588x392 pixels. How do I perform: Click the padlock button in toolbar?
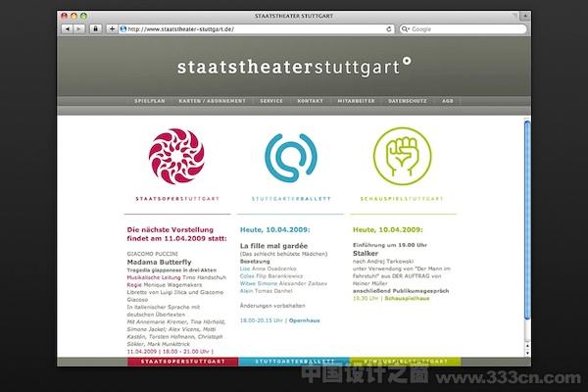96,28
